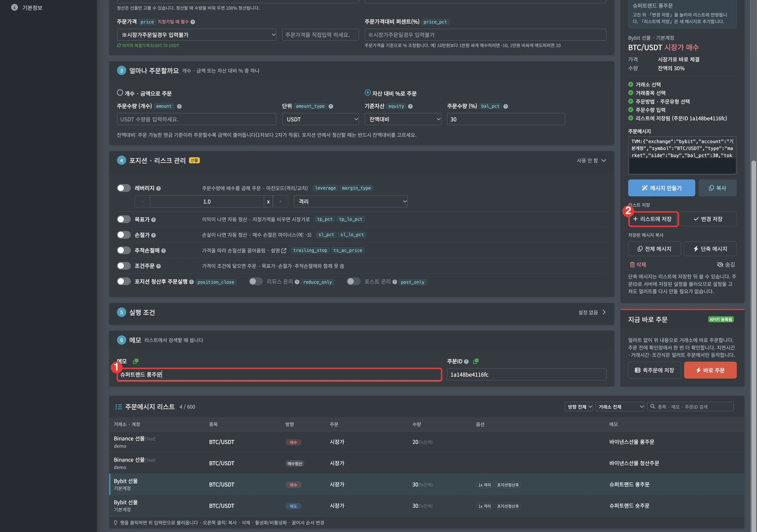
Task: Open the 추적손절매 설명 external link icon
Action: click(284, 251)
